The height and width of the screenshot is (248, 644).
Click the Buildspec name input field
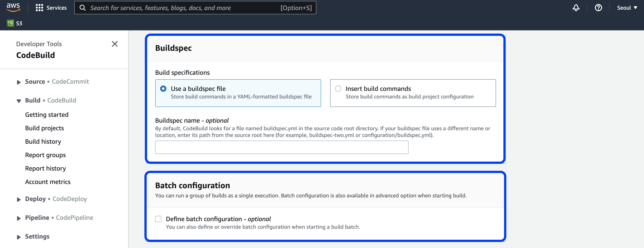281,147
